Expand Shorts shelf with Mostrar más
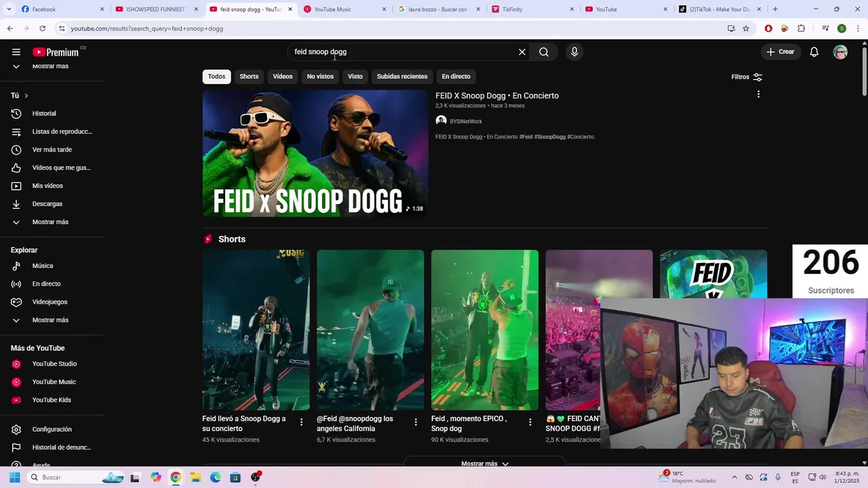Screen dimensions: 868x488 pyautogui.click(x=485, y=464)
